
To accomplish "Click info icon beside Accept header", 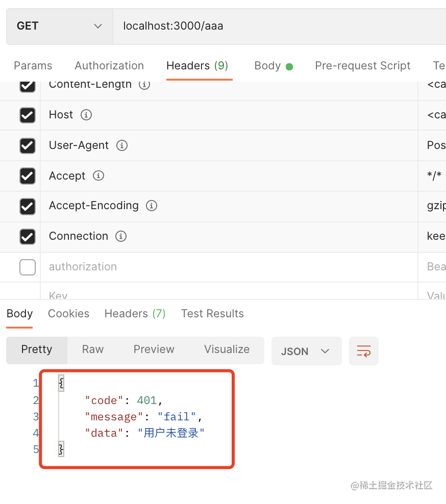I will [x=98, y=175].
